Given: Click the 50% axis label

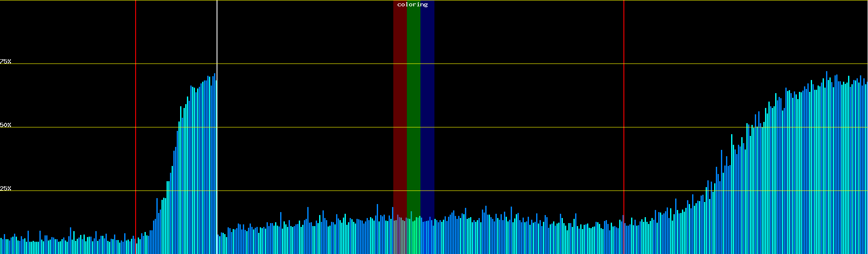Looking at the screenshot, I should (6, 125).
